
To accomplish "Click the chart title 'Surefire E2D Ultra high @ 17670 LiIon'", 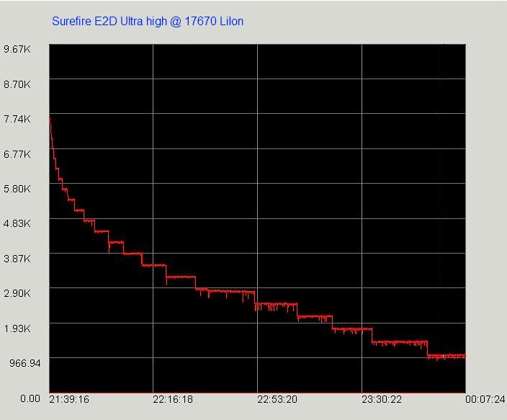I will click(x=148, y=22).
